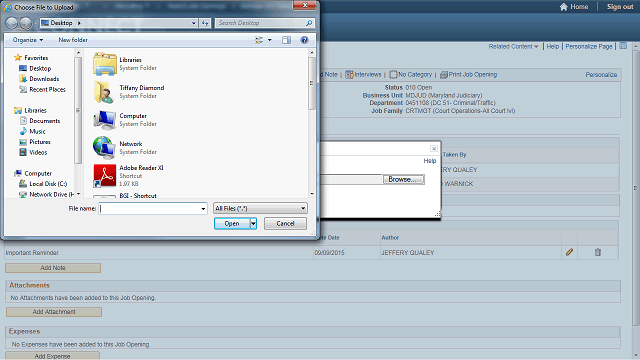Close the small web upload popup

pyautogui.click(x=433, y=149)
